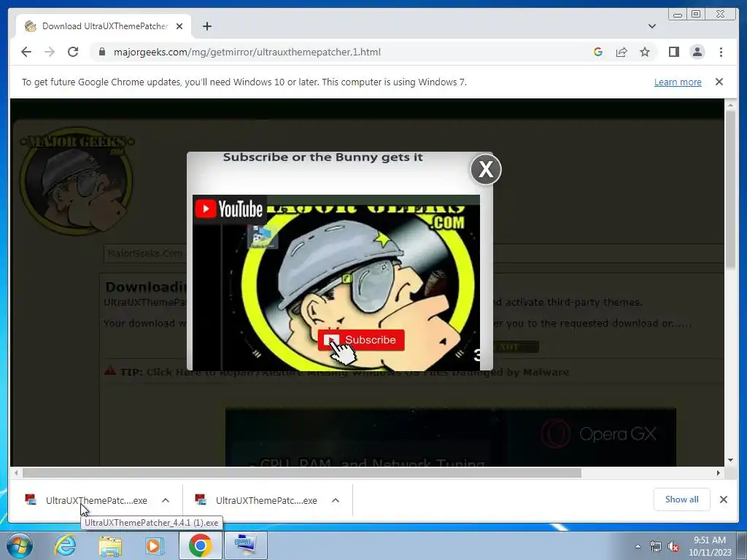
Task: Click the horizontal scroll left arrow
Action: [16, 472]
